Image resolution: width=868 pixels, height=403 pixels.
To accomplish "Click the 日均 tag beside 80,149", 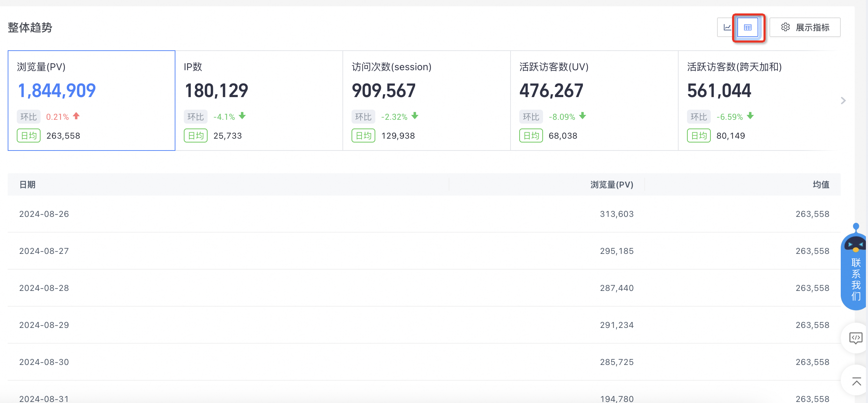I will tap(699, 135).
